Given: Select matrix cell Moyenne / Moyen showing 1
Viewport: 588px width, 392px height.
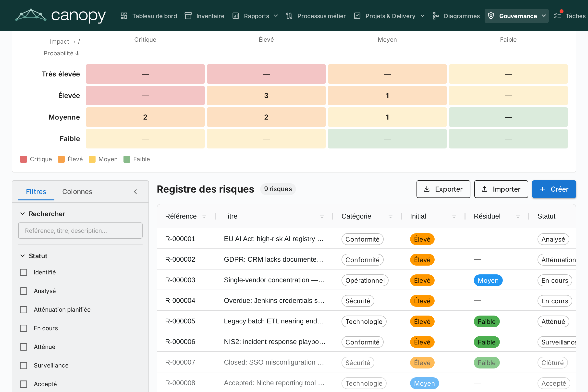Looking at the screenshot, I should point(387,117).
